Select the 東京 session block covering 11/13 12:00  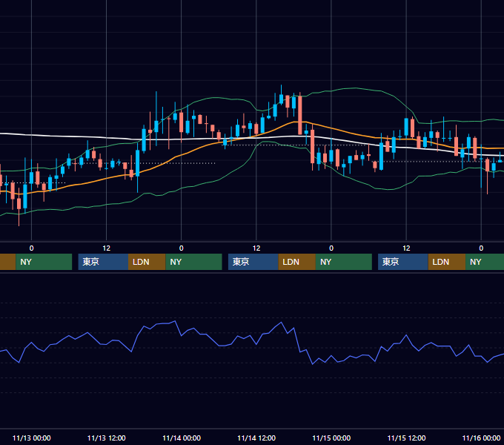(103, 262)
